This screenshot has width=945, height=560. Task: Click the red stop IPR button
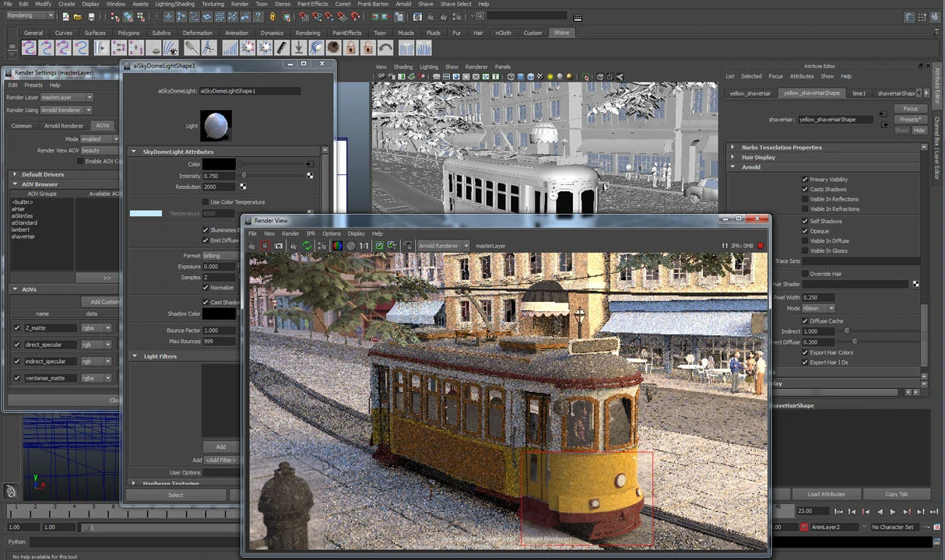[761, 246]
